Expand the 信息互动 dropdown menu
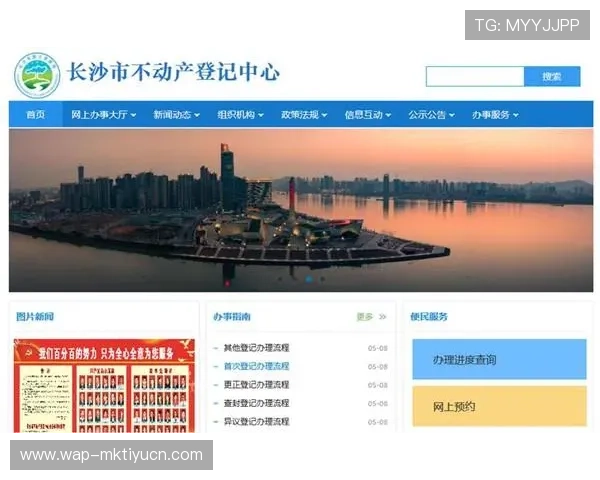Image resolution: width=600 pixels, height=480 pixels. 368,114
